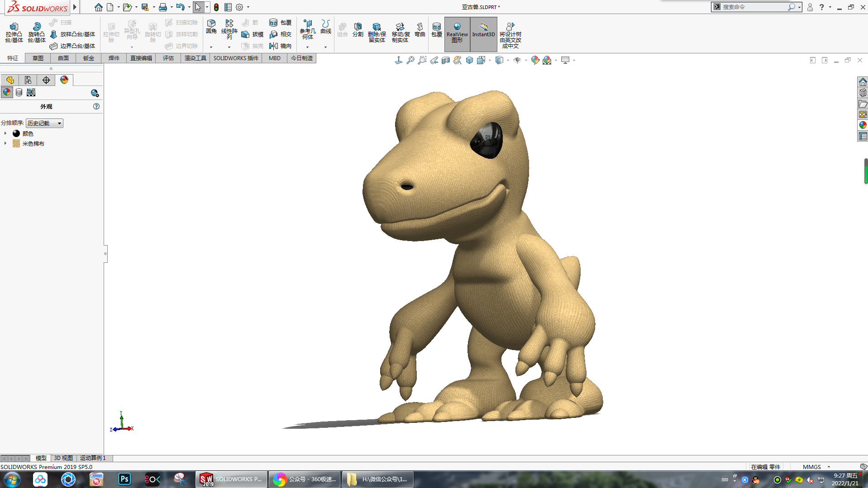Screen dimensions: 868x488
Task: Open ConfigurationManager tab in side panel
Action: pos(28,80)
